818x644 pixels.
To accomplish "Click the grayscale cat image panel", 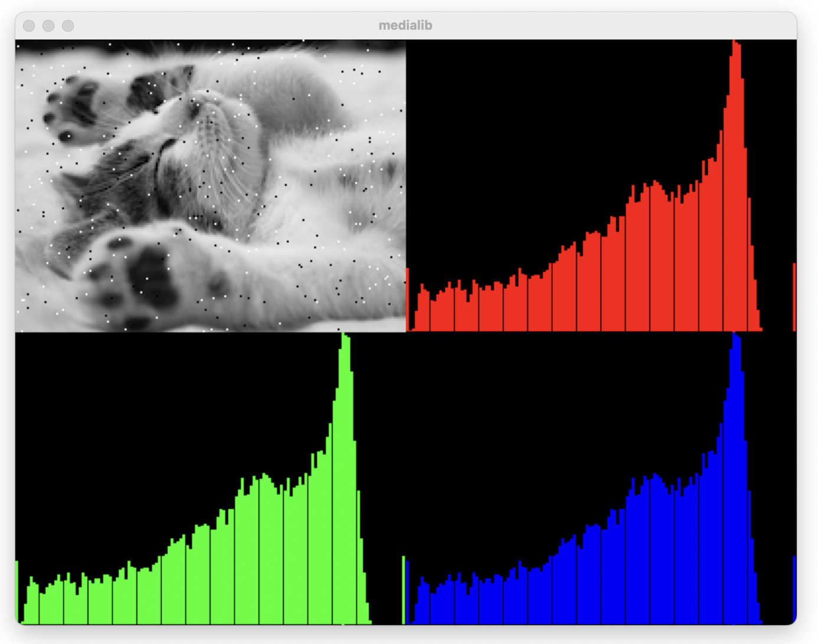I will pos(211,186).
